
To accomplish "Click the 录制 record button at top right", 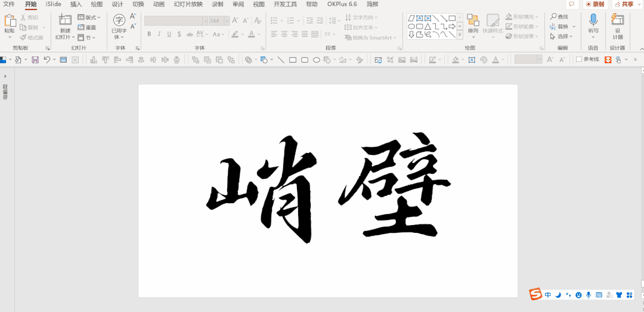I will click(595, 4).
